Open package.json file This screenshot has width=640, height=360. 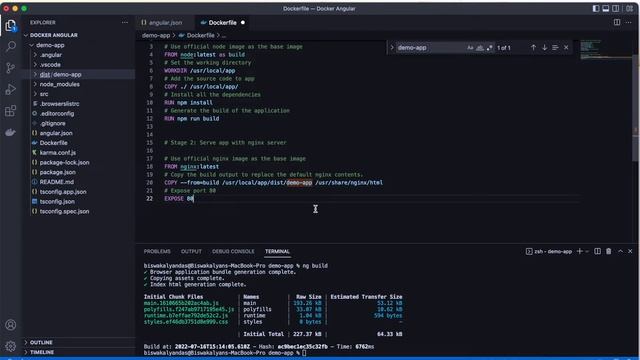coord(58,172)
